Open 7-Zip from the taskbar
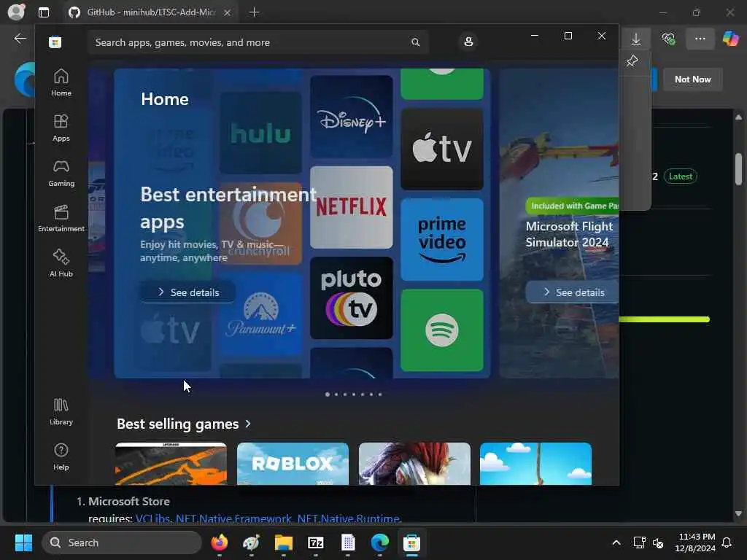 (316, 542)
